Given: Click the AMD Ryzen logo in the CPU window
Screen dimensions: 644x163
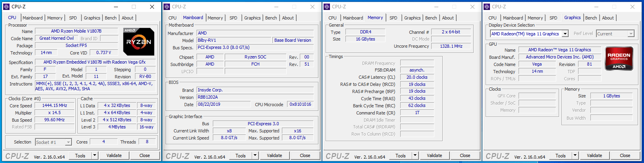Looking at the screenshot, I should point(139,42).
